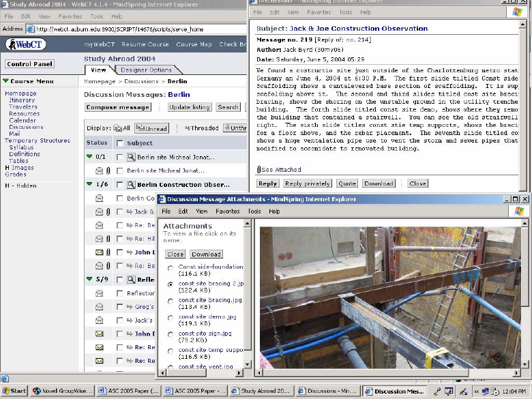Switch to first ASC 2005 Paper taskbar item
This screenshot has height=399, width=532.
click(128, 391)
